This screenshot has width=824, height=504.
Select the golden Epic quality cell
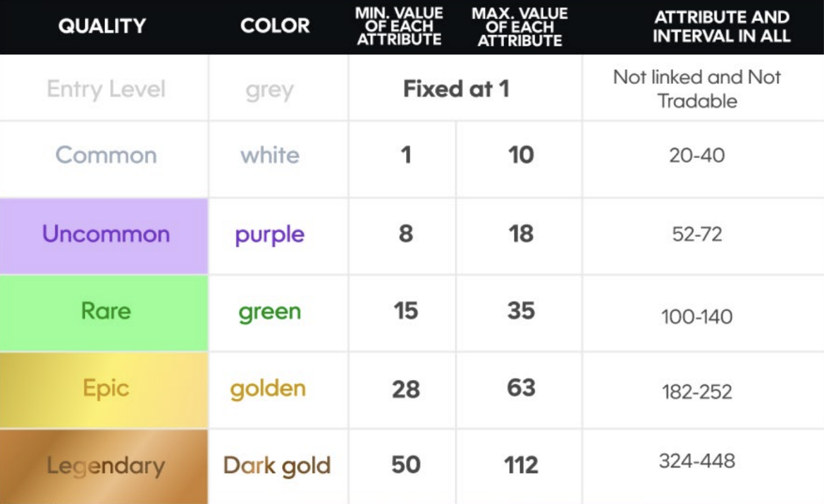(106, 388)
